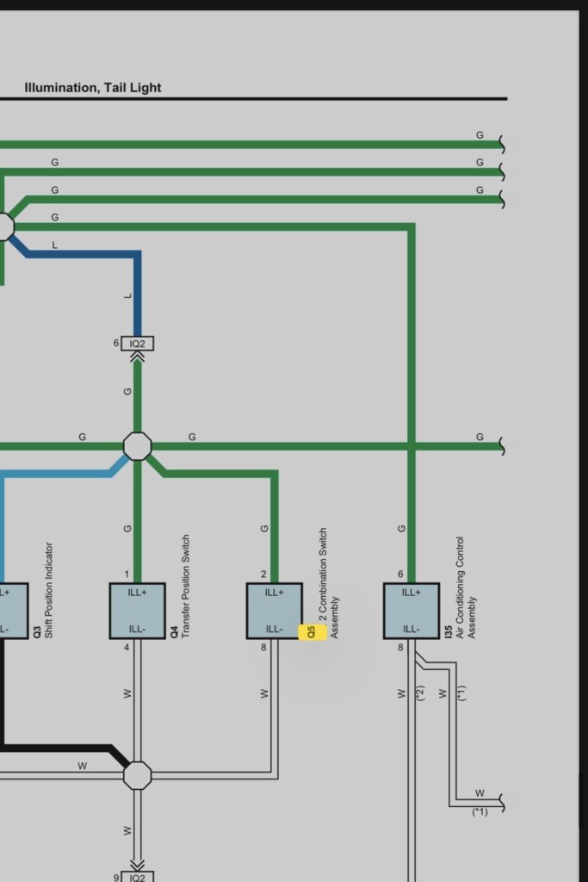Click the W (*1) wire label at right edge
The image size is (588, 882).
(x=480, y=802)
